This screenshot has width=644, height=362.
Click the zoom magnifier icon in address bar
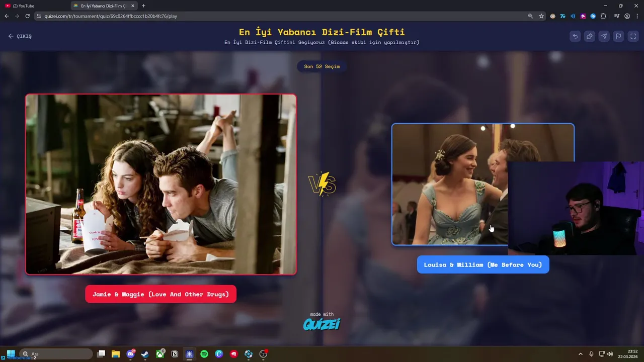click(530, 16)
